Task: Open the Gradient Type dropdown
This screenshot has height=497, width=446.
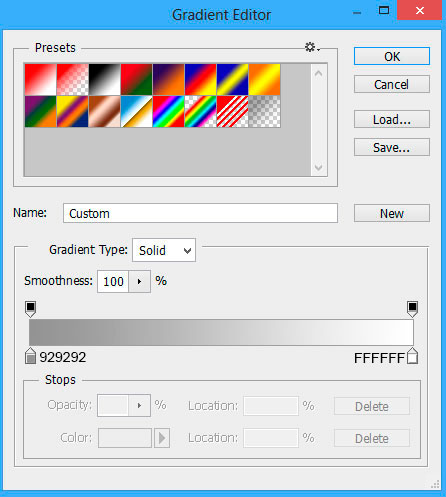Action: 164,250
